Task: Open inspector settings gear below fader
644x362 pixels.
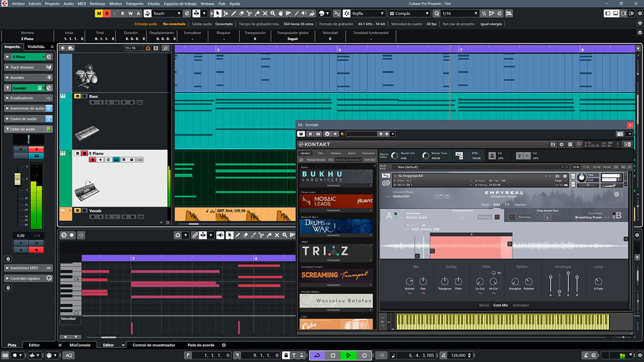Action: [x=8, y=259]
